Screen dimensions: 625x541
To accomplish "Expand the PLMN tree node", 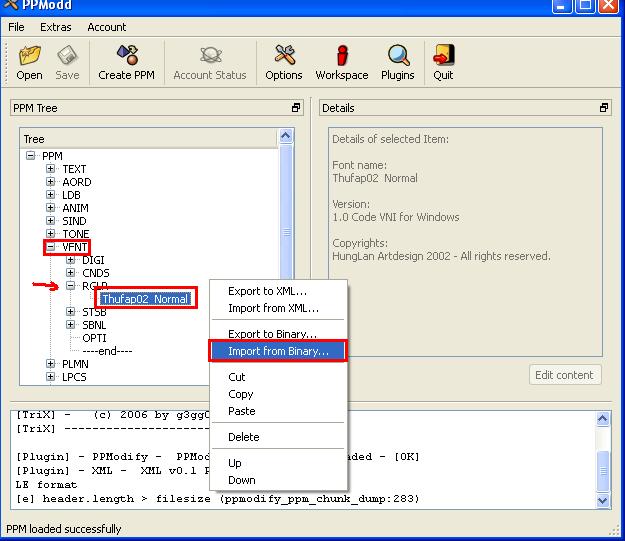I will point(50,364).
